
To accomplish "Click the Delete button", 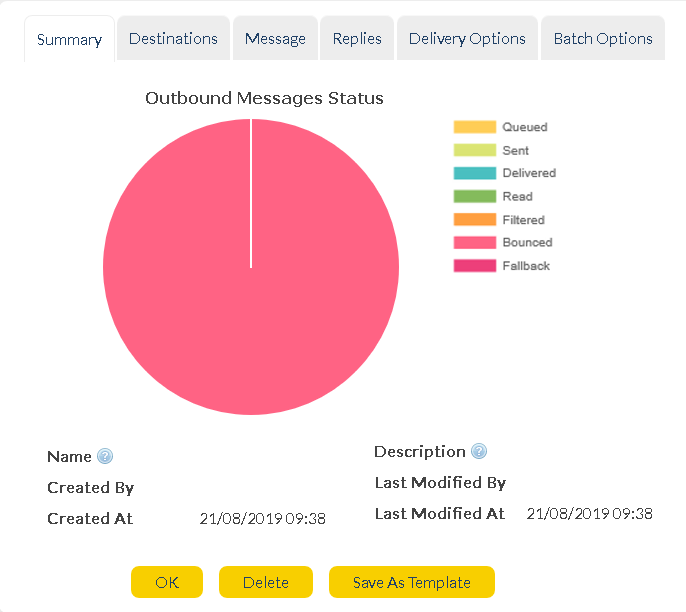I will coord(265,583).
